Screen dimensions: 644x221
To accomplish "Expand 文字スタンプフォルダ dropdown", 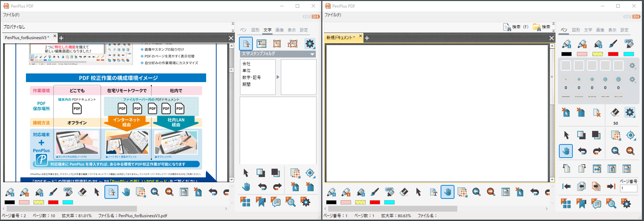I will [312, 54].
